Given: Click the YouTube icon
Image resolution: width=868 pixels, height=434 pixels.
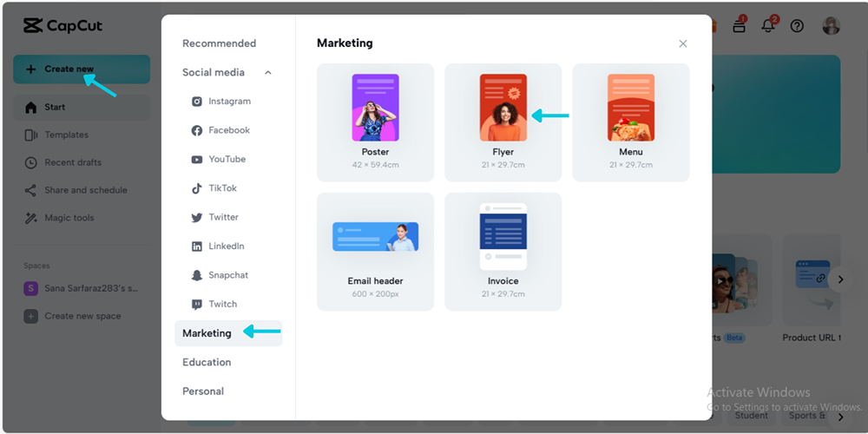Looking at the screenshot, I should [197, 160].
